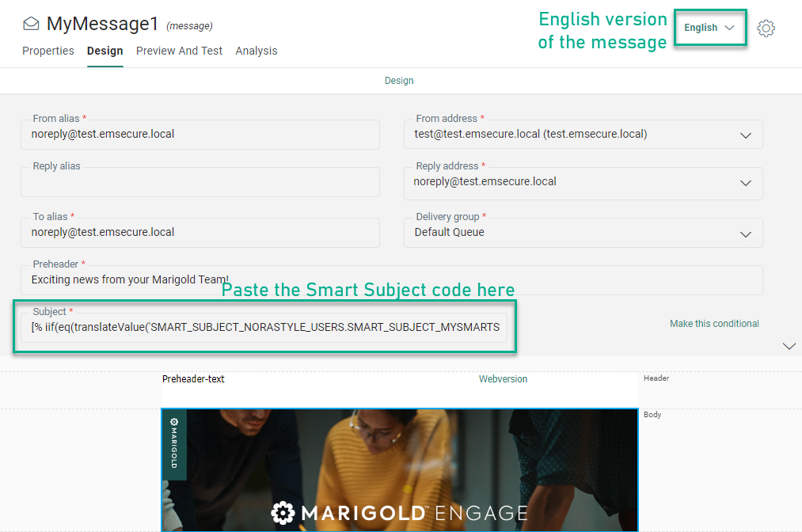The width and height of the screenshot is (802, 532).
Task: Click the Body section label
Action: tap(652, 414)
